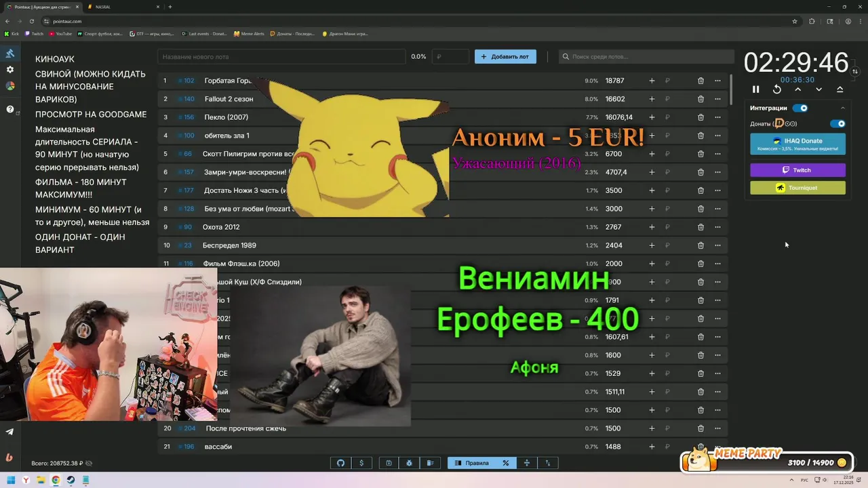The image size is (868, 488).
Task: Edit the 2767 amount of Охота 2012
Action: click(613, 227)
